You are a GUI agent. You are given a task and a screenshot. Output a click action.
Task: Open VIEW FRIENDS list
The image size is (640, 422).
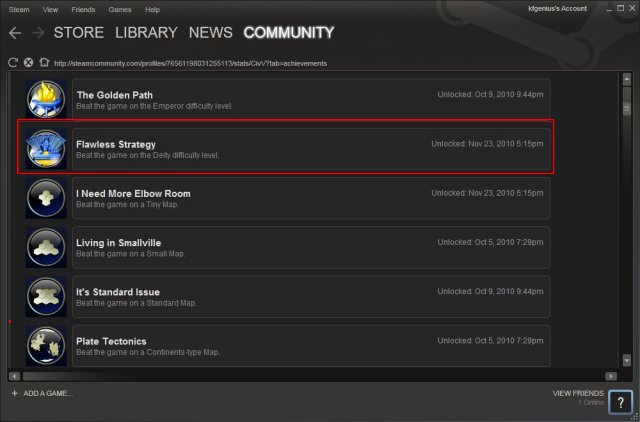(x=578, y=393)
